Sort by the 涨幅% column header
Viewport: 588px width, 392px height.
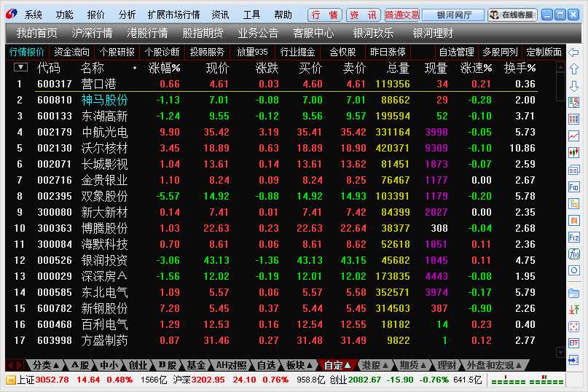164,68
